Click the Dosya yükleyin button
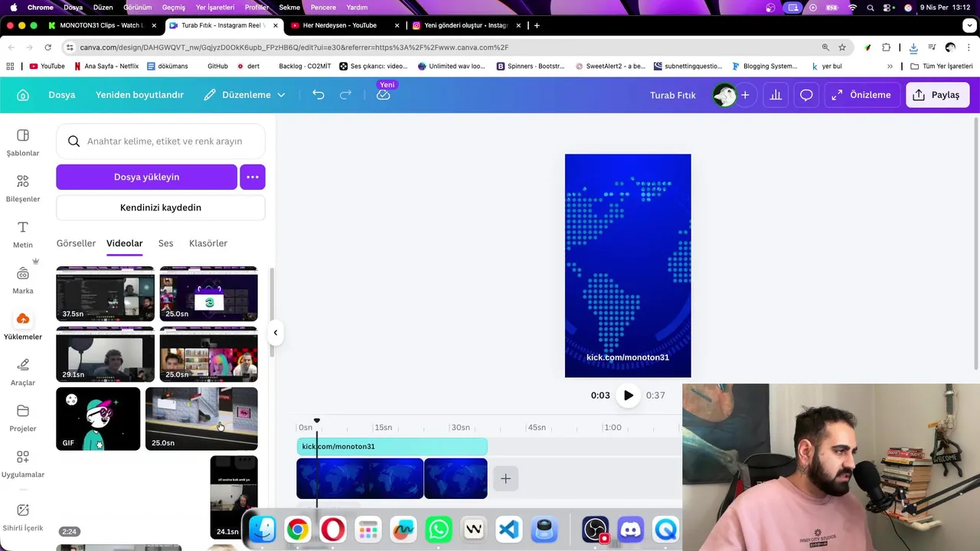Viewport: 980px width, 551px height. 146,177
